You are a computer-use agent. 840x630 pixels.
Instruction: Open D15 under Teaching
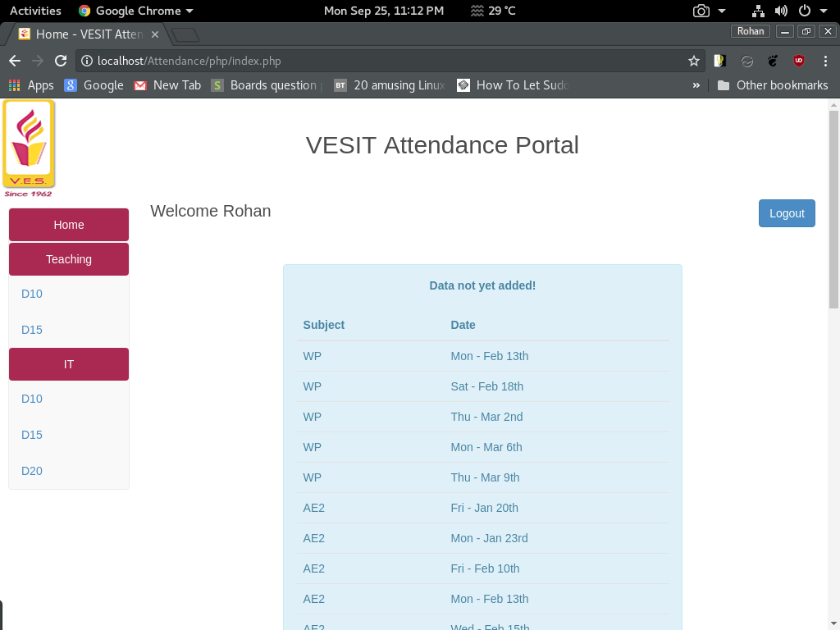32,330
